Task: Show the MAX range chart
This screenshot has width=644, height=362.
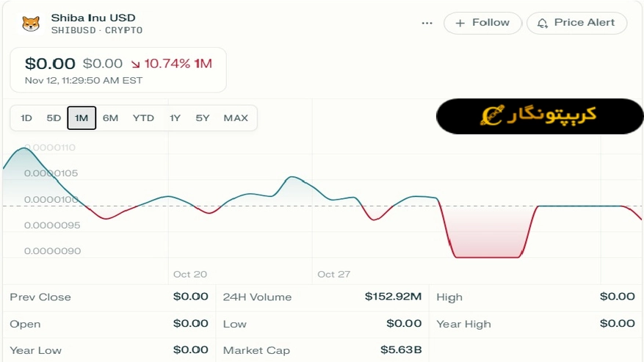Action: pyautogui.click(x=236, y=118)
